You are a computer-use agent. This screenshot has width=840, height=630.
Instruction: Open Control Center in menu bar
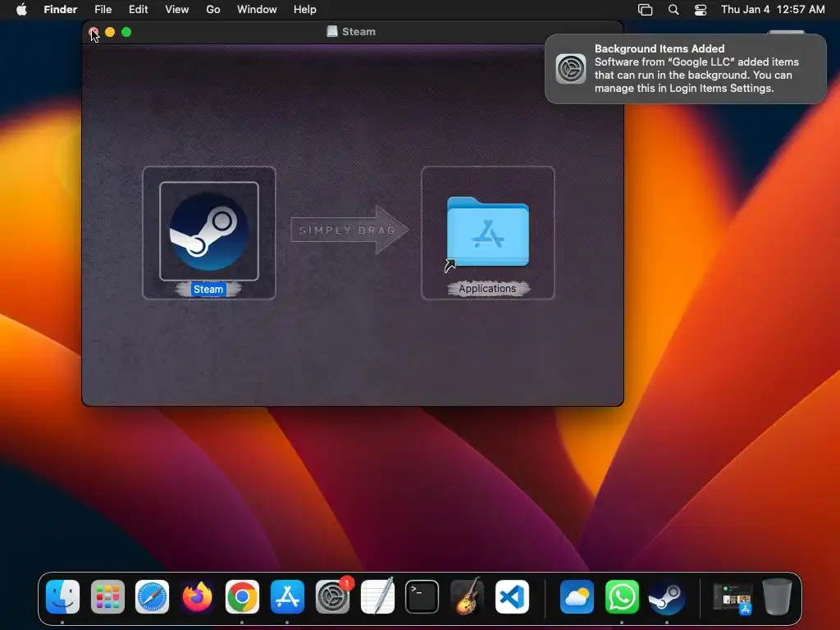(701, 10)
